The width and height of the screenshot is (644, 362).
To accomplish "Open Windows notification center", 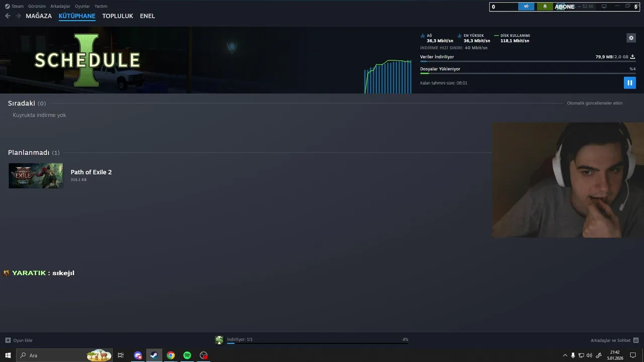I will click(633, 355).
